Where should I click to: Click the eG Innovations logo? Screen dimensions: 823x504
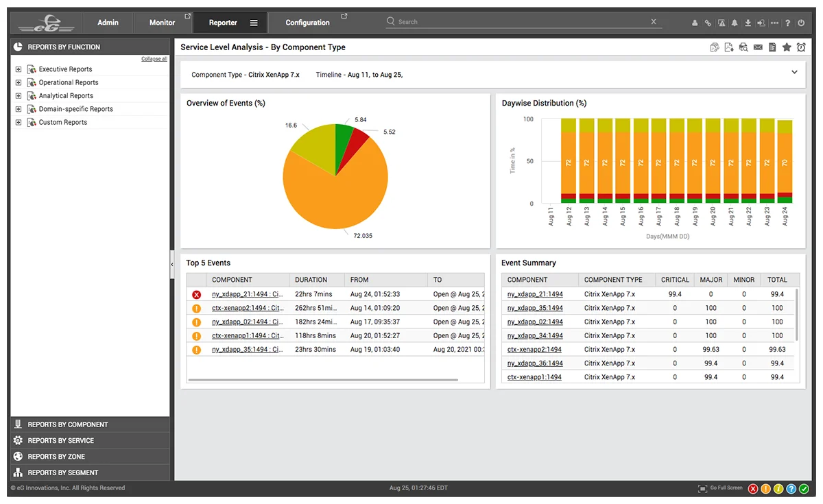click(47, 23)
